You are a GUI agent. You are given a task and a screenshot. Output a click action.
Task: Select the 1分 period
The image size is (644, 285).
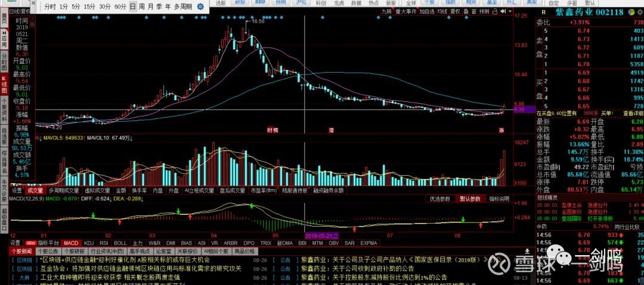(63, 7)
